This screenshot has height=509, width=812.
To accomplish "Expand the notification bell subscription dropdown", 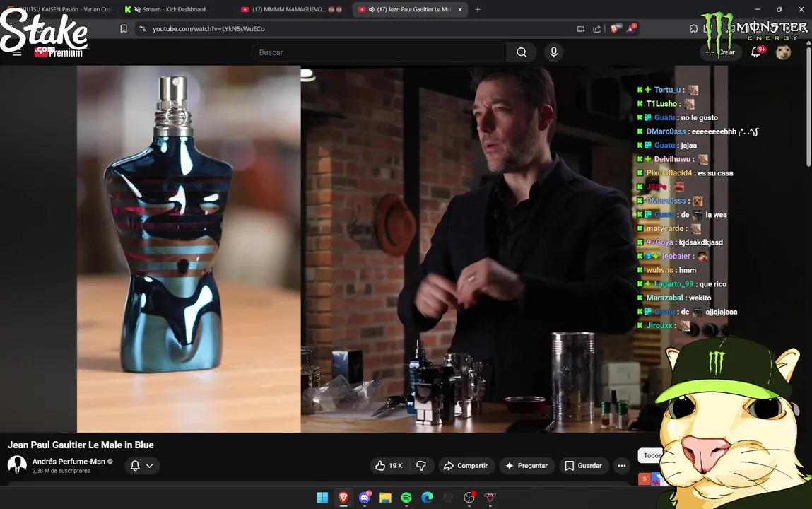I will [150, 465].
